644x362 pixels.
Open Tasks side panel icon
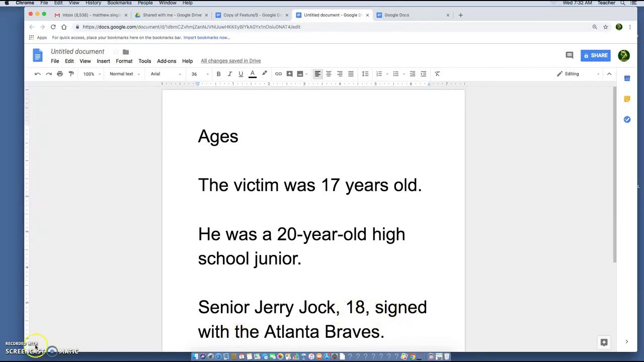tap(627, 120)
